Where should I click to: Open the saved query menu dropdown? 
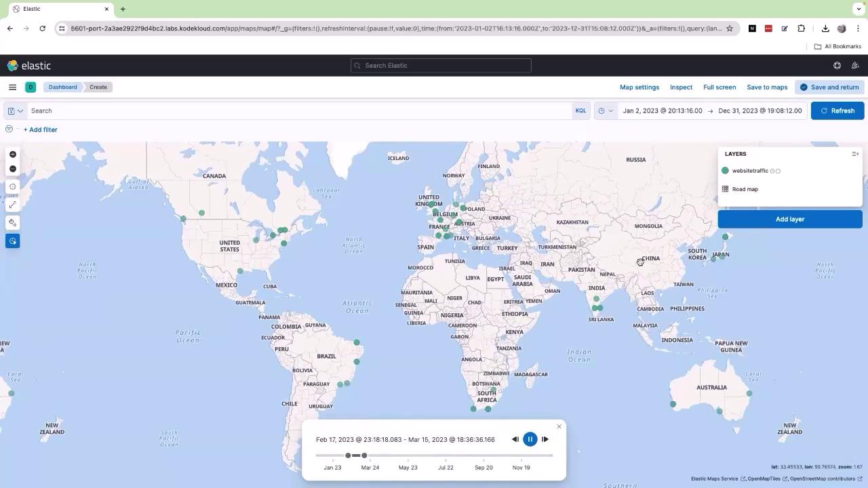tap(15, 110)
